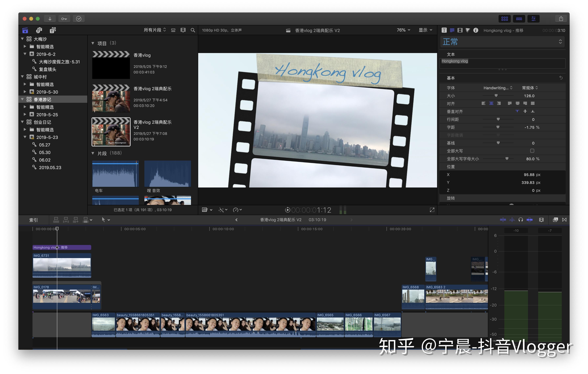Open clip appearance filmstrip icon
This screenshot has height=374, width=588.
183,30
